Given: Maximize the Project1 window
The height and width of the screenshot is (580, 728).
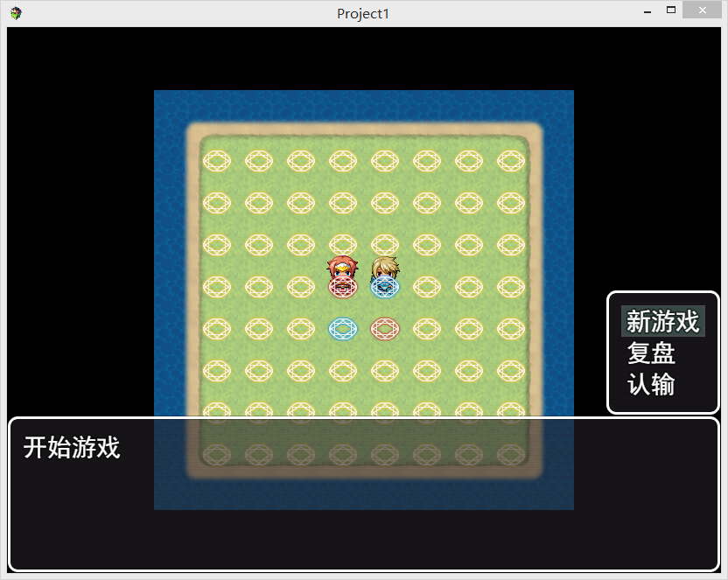Looking at the screenshot, I should (671, 10).
